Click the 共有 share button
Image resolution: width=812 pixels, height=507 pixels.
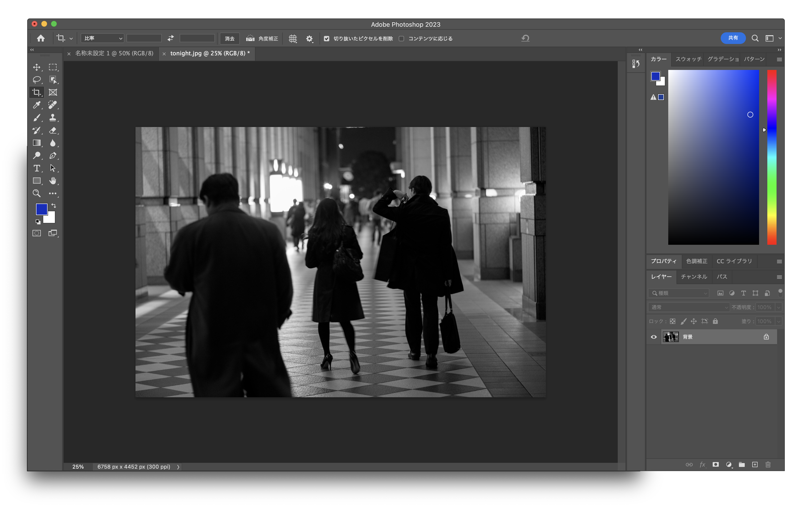pos(733,38)
